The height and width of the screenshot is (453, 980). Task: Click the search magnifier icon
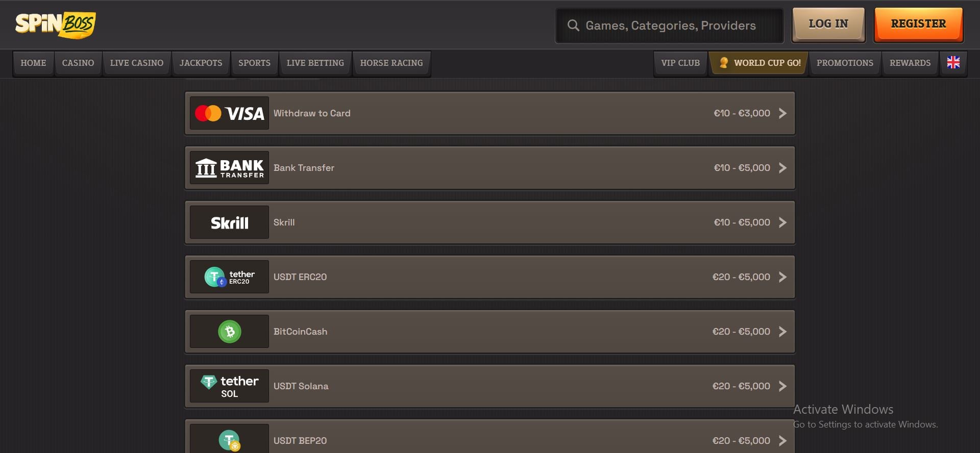pyautogui.click(x=573, y=26)
